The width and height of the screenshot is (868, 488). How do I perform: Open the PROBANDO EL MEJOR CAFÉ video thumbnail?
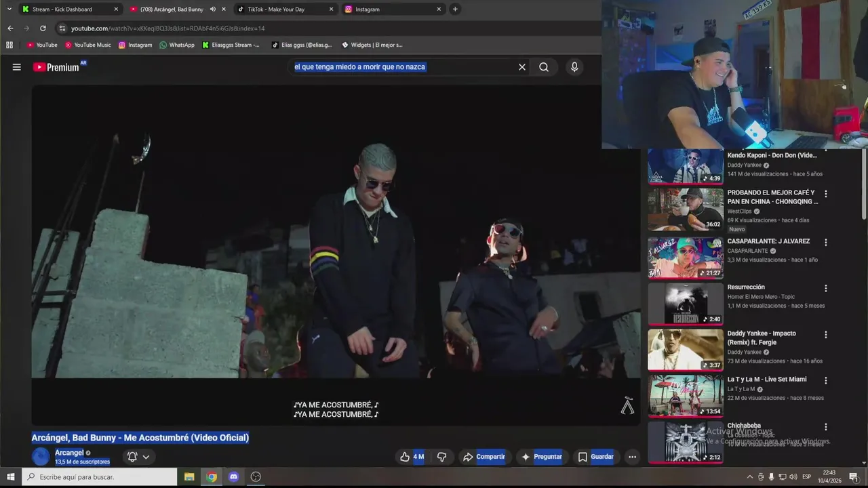[x=686, y=209]
